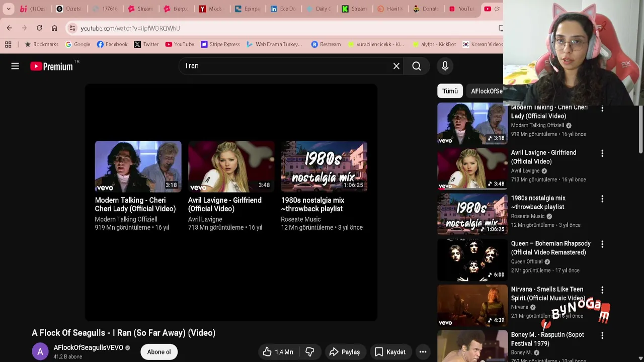This screenshot has height=362, width=644.
Task: Open the Twitter bookmark
Action: tap(146, 44)
